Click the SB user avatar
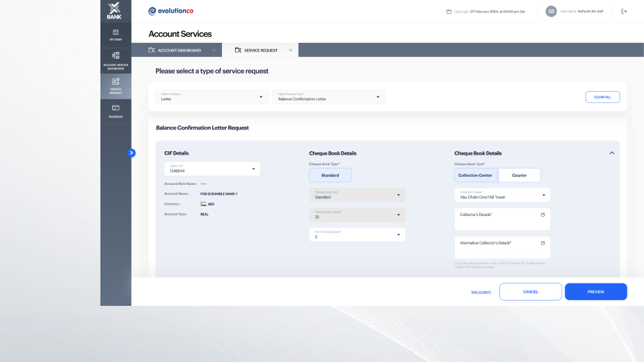 click(x=551, y=11)
